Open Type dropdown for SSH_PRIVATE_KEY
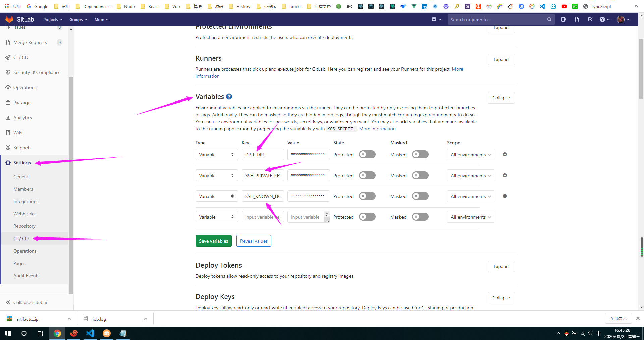This screenshot has height=340, width=644. click(x=217, y=175)
